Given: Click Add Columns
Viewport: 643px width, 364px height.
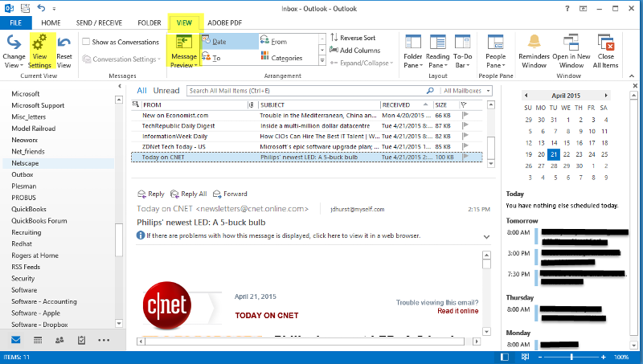Looking at the screenshot, I should tap(355, 51).
